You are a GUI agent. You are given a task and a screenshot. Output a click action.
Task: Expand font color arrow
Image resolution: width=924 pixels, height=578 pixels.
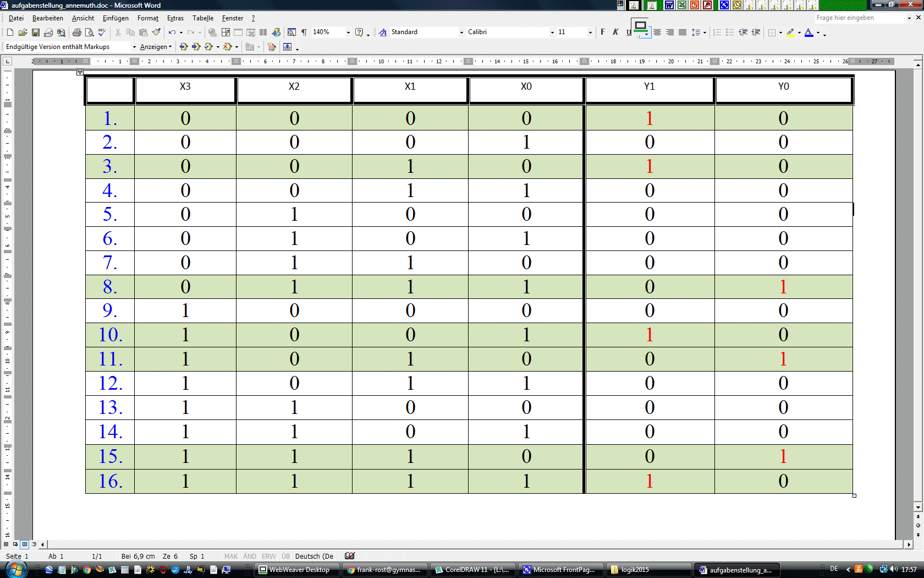818,32
